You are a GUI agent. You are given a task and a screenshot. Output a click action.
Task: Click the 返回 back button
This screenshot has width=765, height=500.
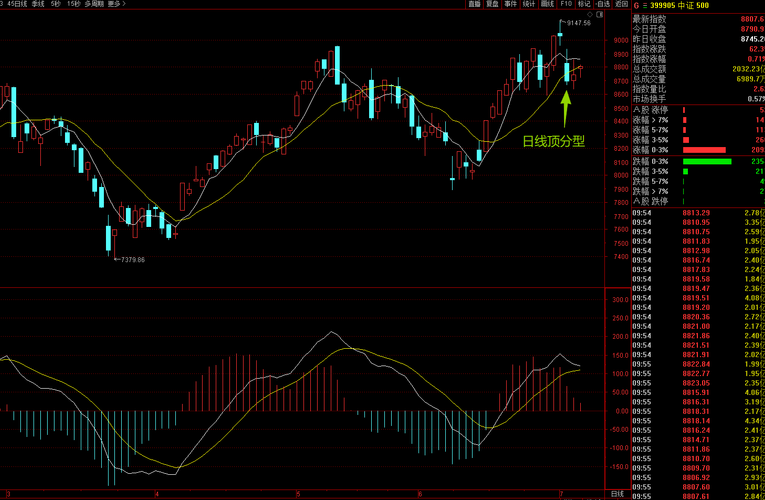tap(621, 4)
